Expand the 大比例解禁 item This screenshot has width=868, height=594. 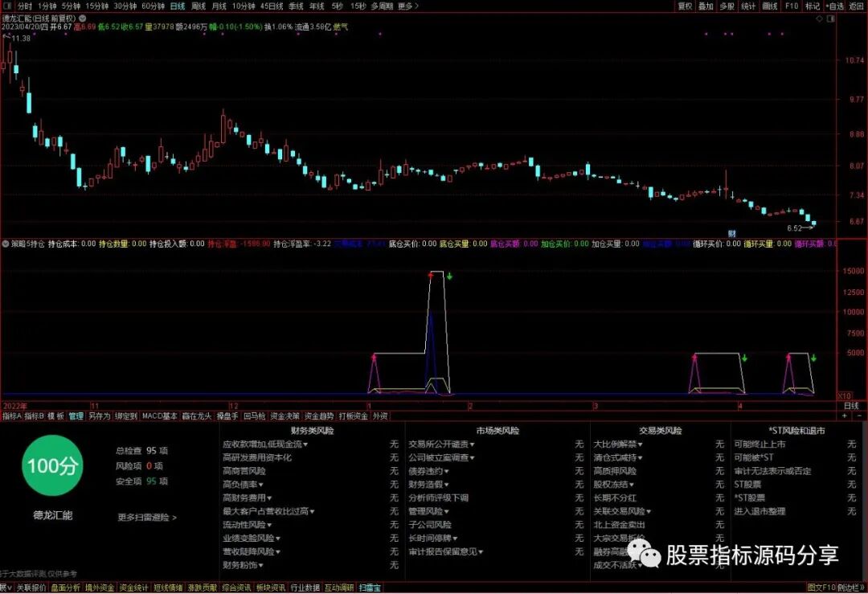pyautogui.click(x=618, y=444)
